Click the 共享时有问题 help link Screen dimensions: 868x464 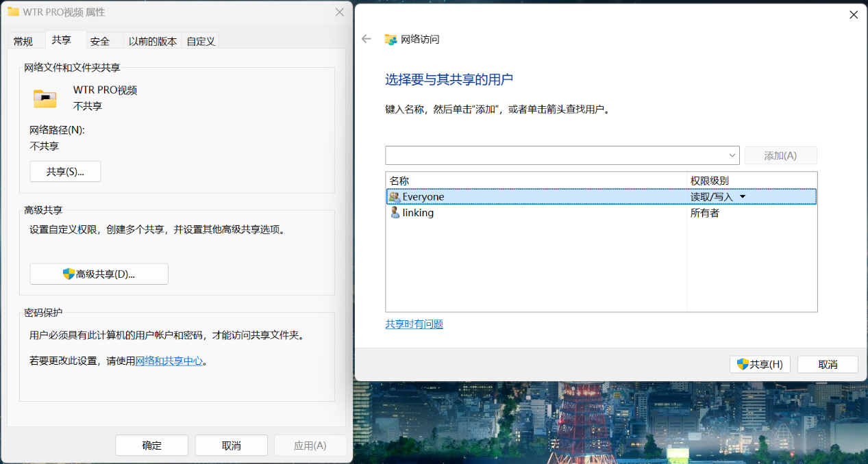pos(414,324)
